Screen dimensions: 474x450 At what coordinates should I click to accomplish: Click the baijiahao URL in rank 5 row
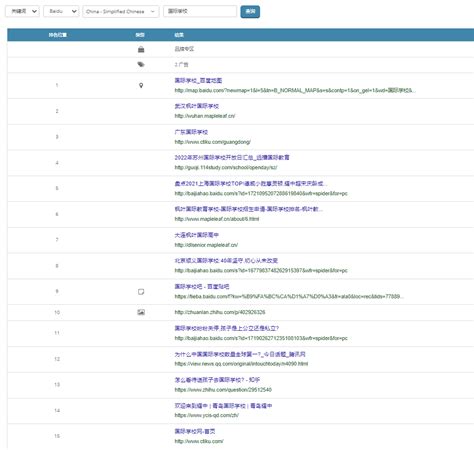261,193
